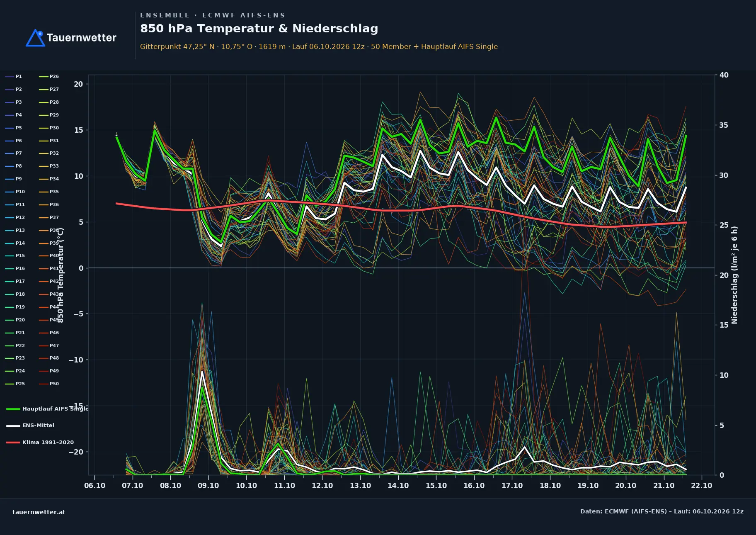Click the "25" tick on the precipitation axis
This screenshot has width=756, height=535.
click(x=724, y=225)
